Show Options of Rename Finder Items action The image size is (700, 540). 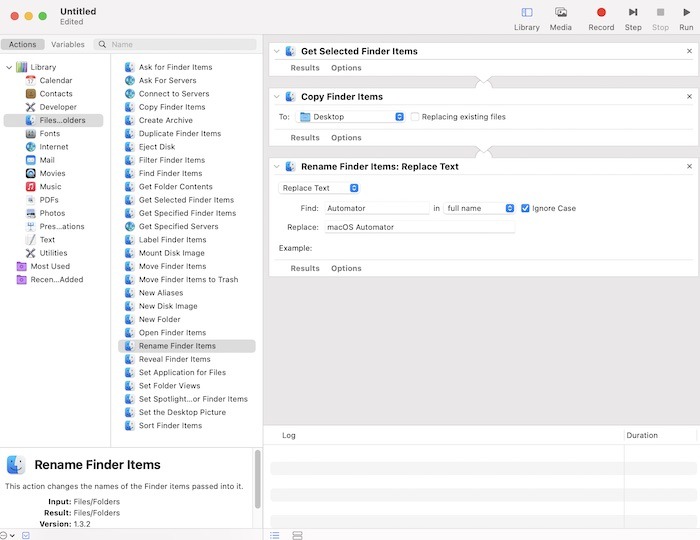[x=346, y=268]
